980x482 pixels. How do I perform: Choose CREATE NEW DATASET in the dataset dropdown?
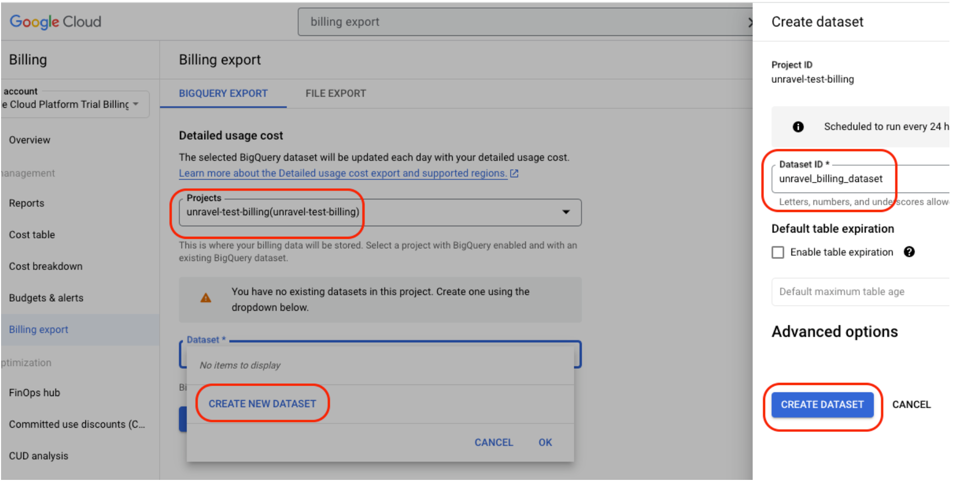(x=262, y=403)
